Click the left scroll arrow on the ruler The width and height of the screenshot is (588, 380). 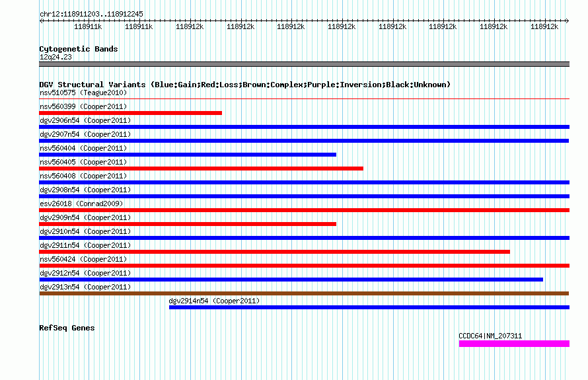point(41,21)
